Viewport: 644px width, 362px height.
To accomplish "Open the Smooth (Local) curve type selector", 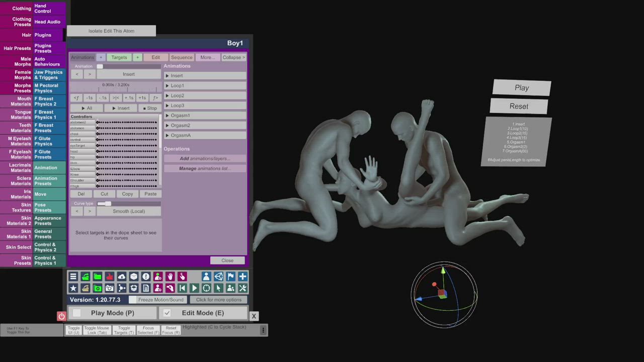I will 129,211.
